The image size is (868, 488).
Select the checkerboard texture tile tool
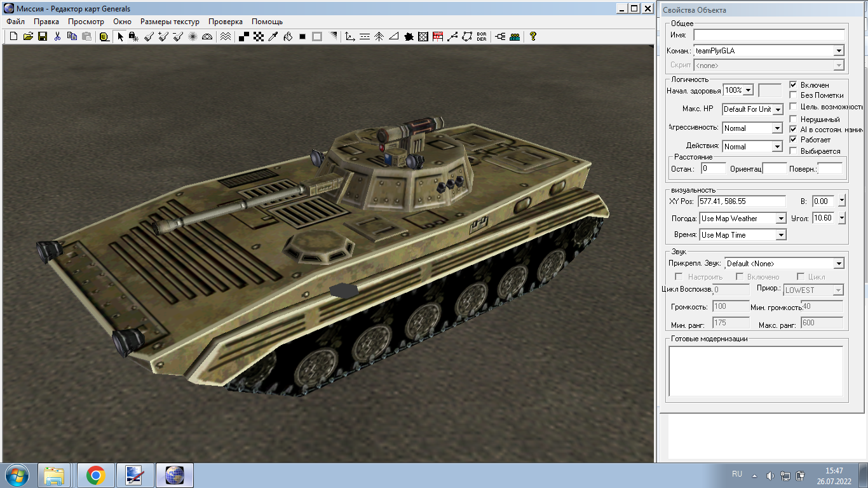coord(259,36)
